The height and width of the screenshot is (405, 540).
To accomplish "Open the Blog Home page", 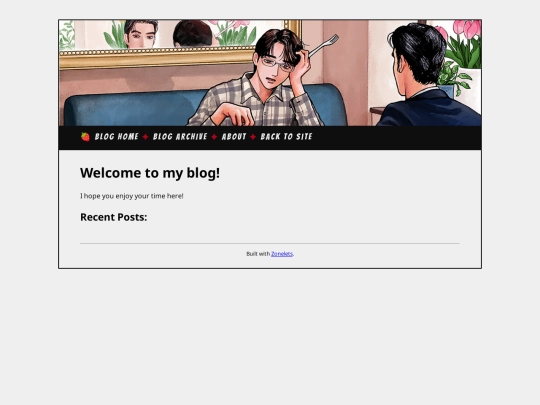I will 116,137.
